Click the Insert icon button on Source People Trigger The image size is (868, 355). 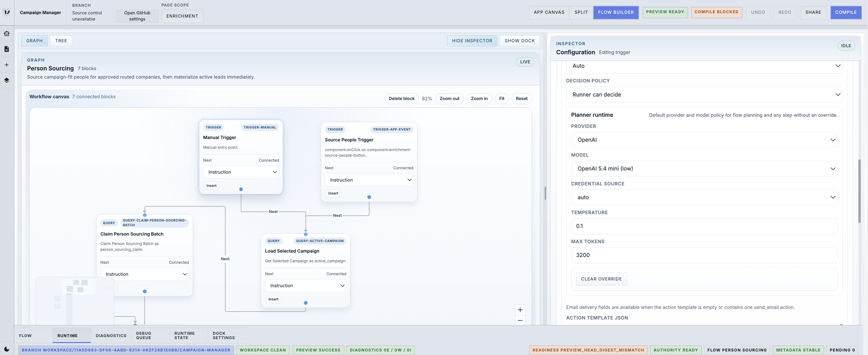tap(333, 193)
